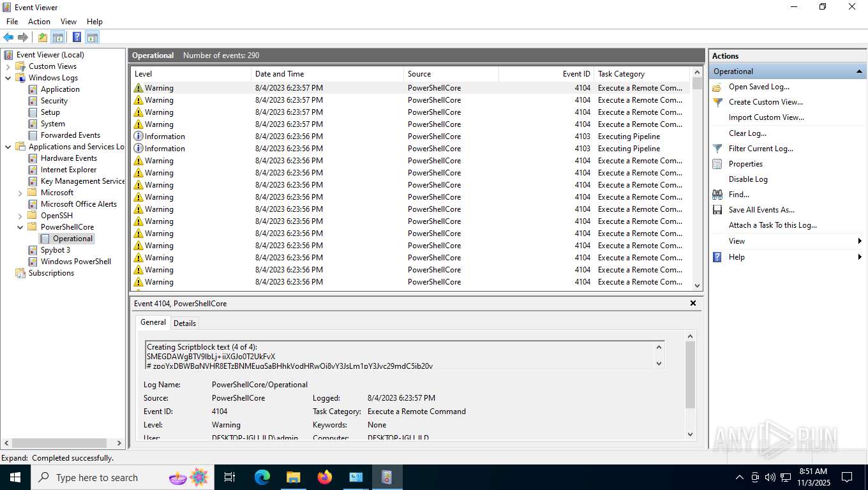The width and height of the screenshot is (868, 490).
Task: Click Disable Log action
Action: tap(748, 179)
